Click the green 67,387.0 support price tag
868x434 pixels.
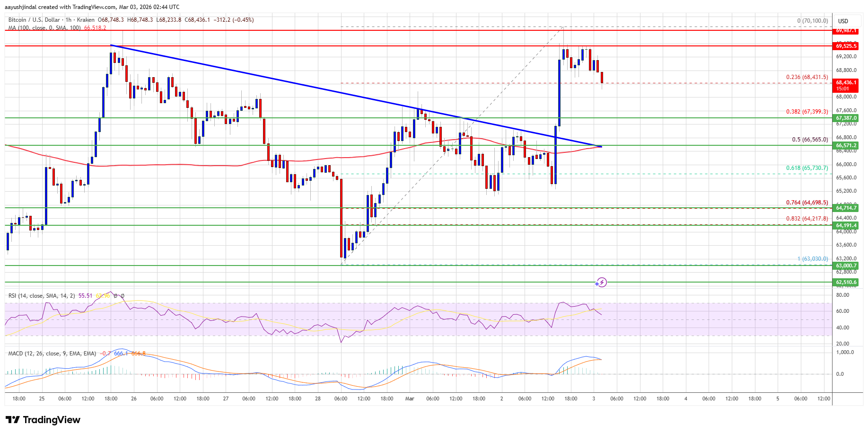click(846, 118)
